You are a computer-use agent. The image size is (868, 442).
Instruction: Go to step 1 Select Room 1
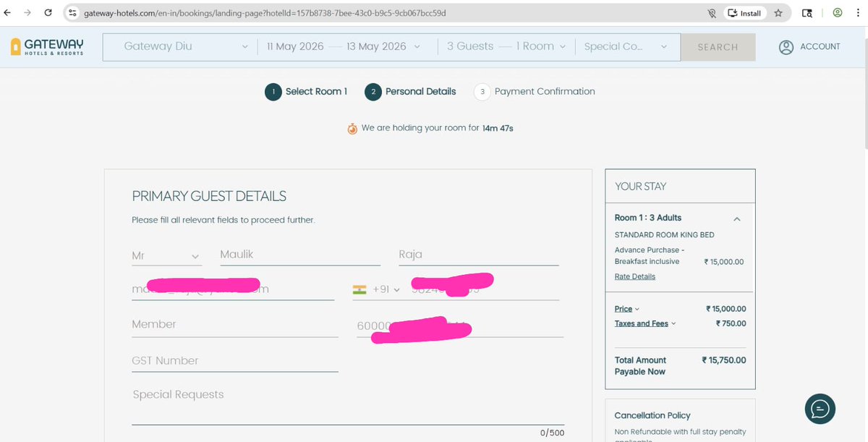(x=306, y=92)
